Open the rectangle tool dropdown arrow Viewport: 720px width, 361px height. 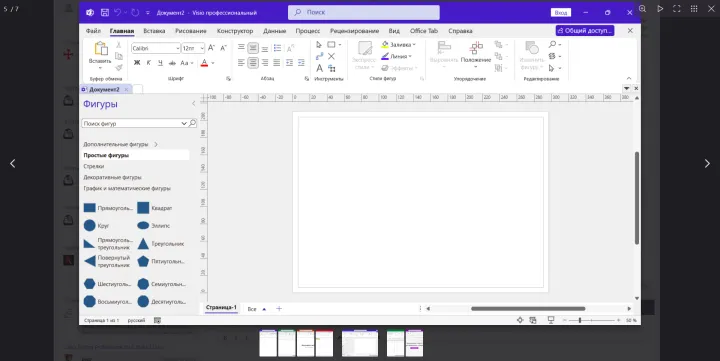(x=340, y=45)
